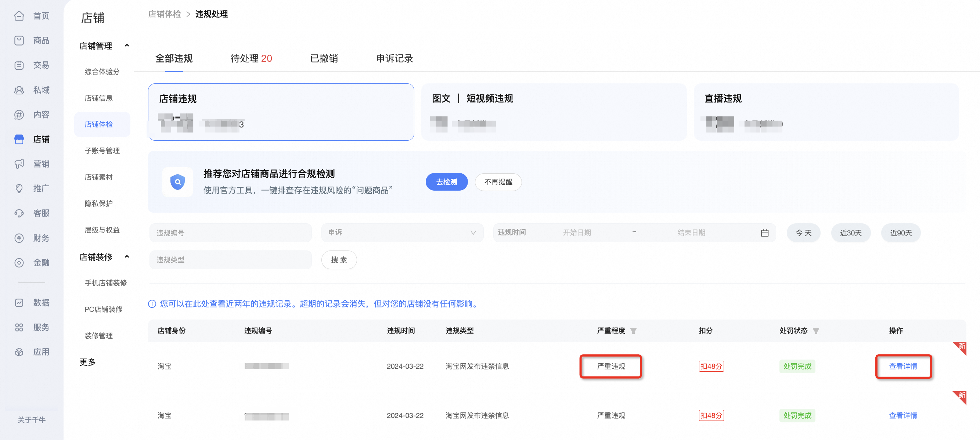Click the 不再提醒 button

coord(498,182)
